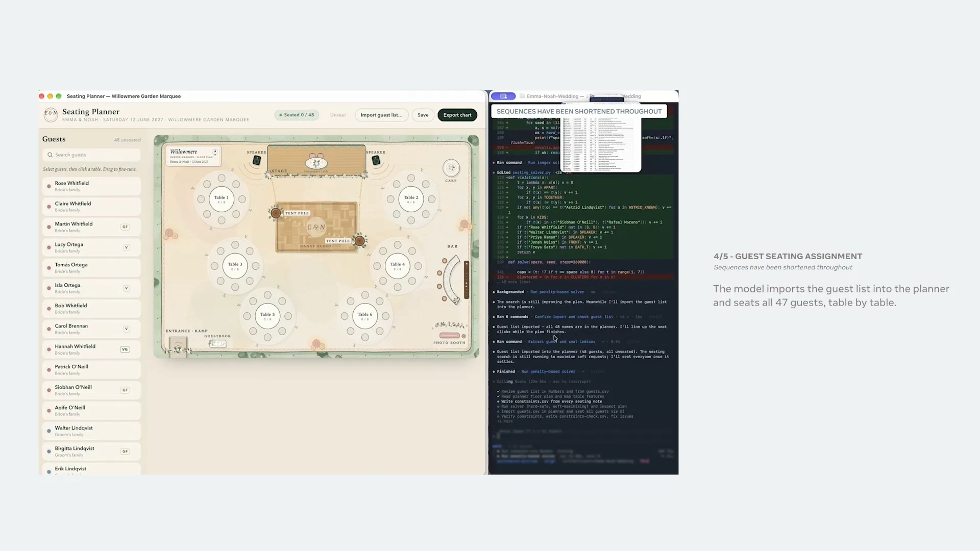980x551 pixels.
Task: Select guest Rose Whitfield
Action: [x=91, y=186]
